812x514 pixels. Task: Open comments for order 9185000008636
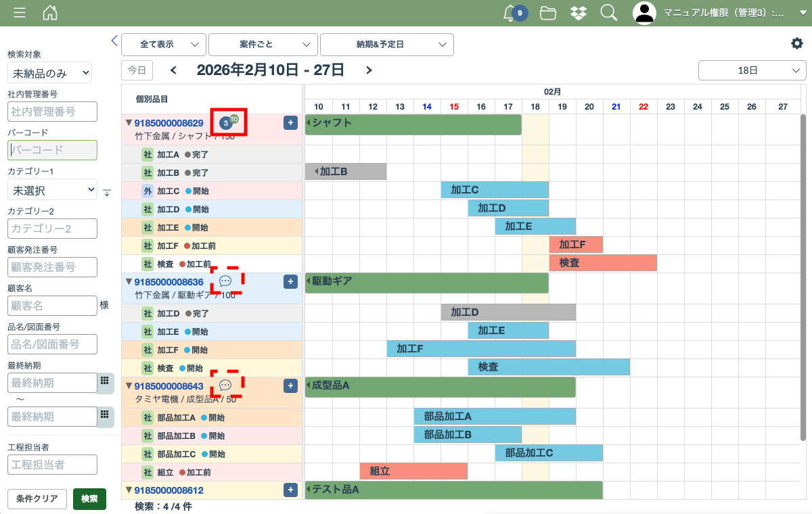pyautogui.click(x=226, y=281)
